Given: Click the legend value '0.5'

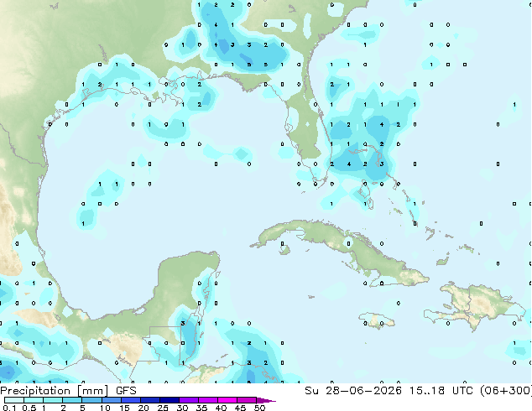Looking at the screenshot, I should pos(29,408).
